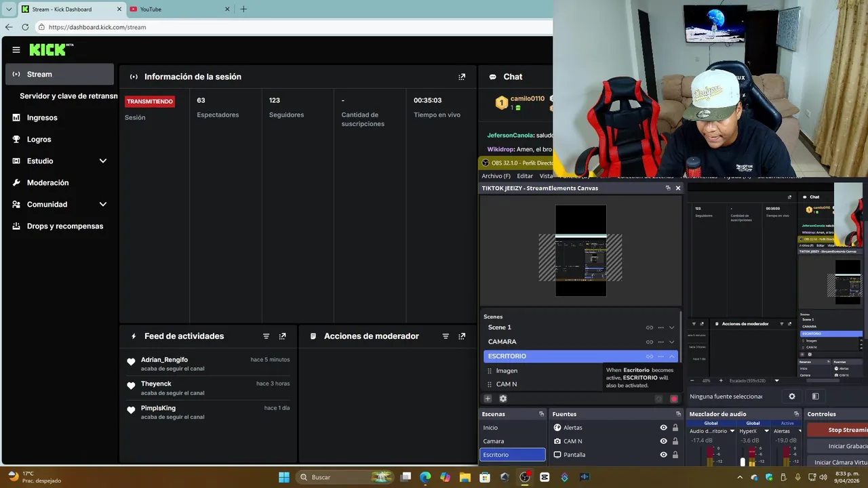Open OBS Studio from the taskbar
868x488 pixels.
pyautogui.click(x=524, y=477)
